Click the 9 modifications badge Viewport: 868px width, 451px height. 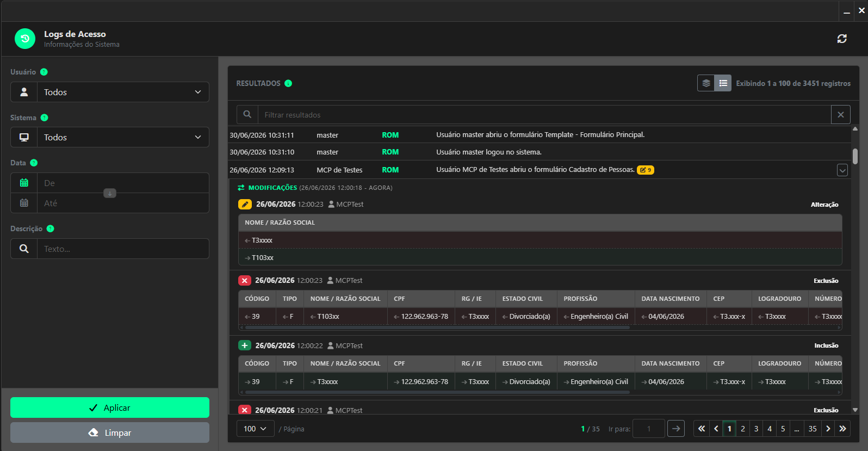(x=646, y=170)
